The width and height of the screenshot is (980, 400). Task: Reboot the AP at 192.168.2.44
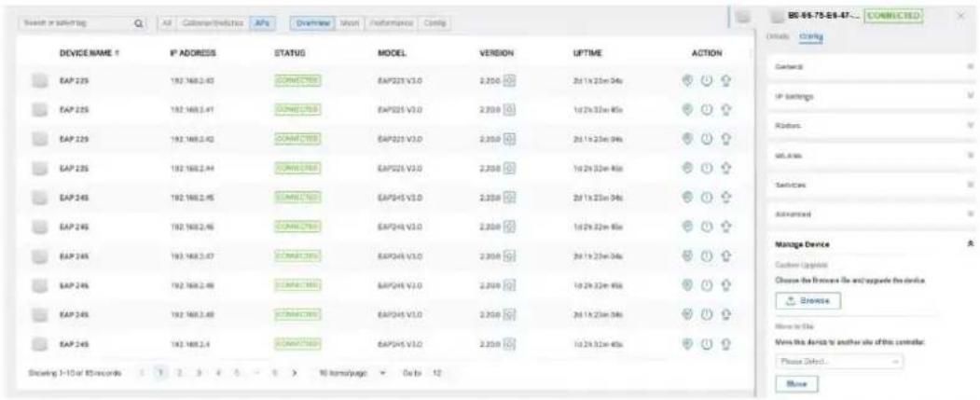[708, 168]
